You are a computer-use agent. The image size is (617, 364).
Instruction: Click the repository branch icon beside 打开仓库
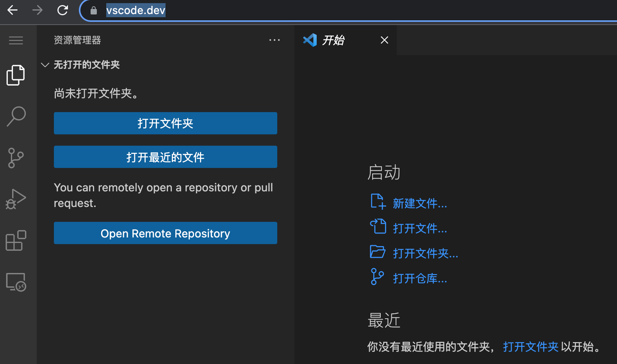(x=377, y=277)
